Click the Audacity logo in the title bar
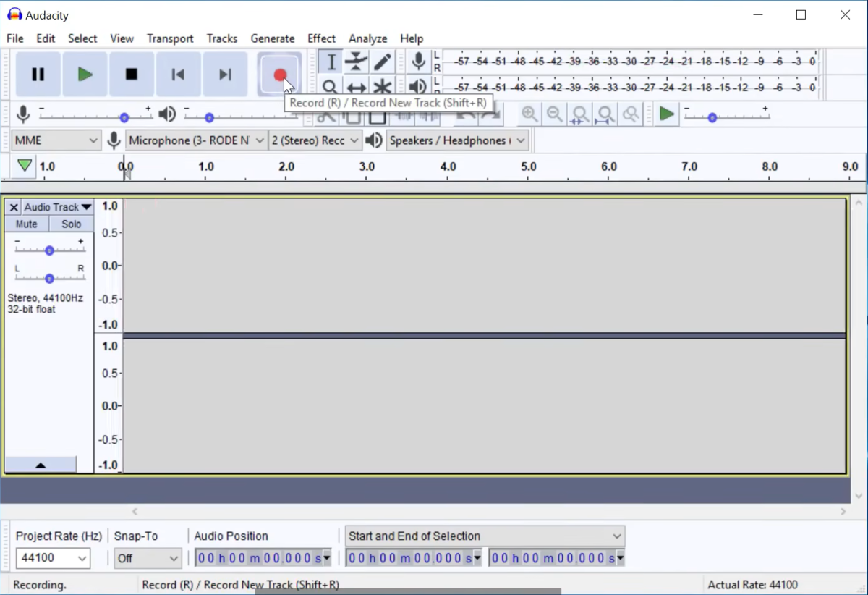 tap(14, 14)
